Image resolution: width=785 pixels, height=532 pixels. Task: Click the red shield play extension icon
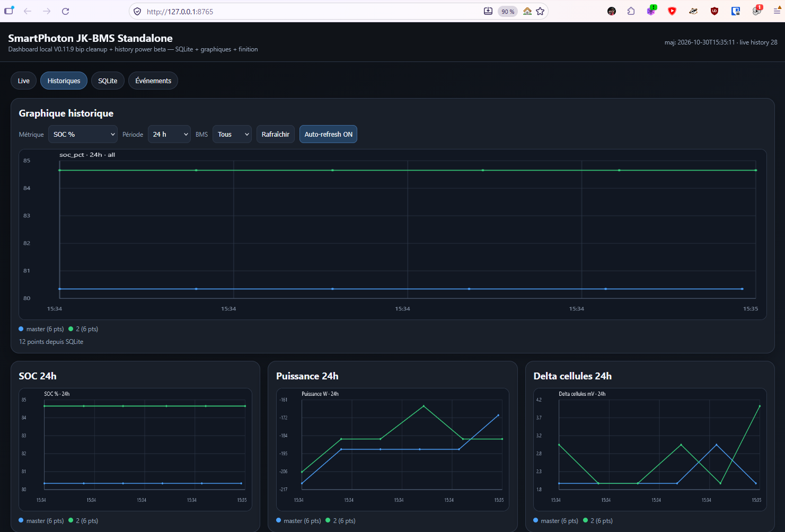pyautogui.click(x=672, y=11)
